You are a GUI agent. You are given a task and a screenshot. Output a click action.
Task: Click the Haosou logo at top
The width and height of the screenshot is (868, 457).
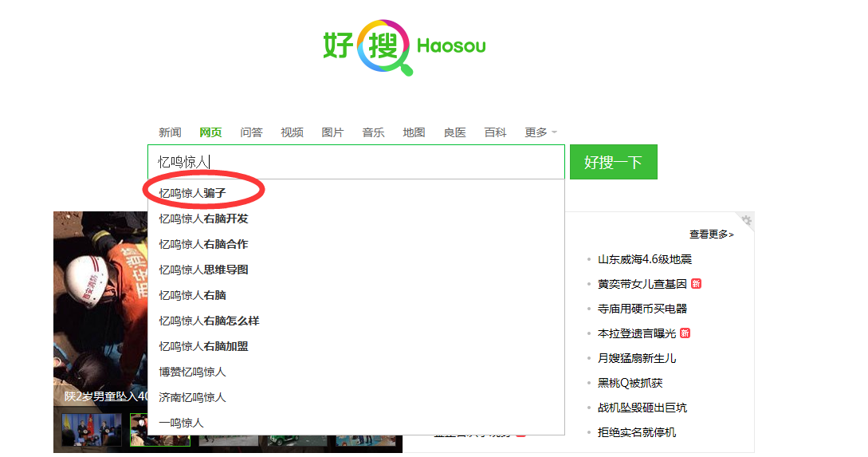coord(405,47)
